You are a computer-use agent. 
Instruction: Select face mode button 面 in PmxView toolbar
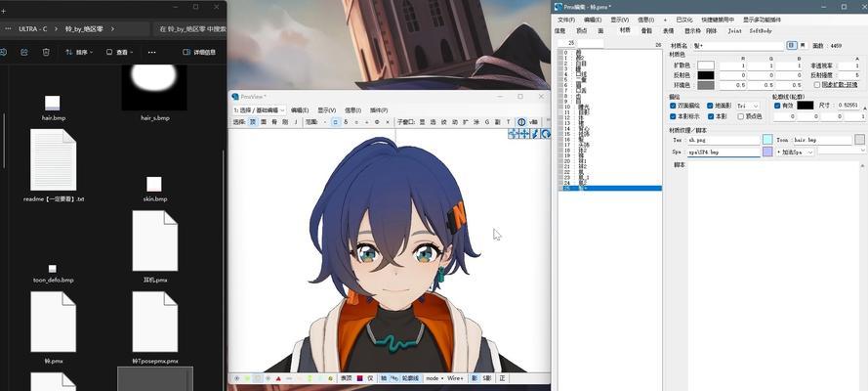click(264, 122)
